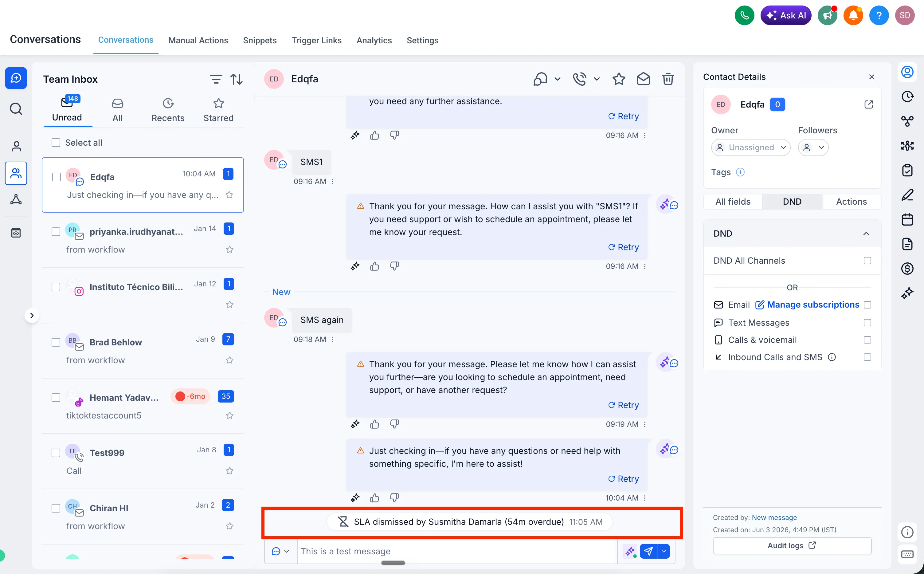Give thumbs up on the 10:04 AM reply

coord(374,498)
